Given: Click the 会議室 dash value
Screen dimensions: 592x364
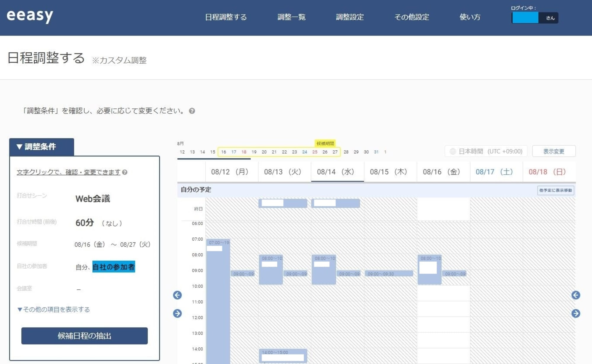Looking at the screenshot, I should point(78,289).
